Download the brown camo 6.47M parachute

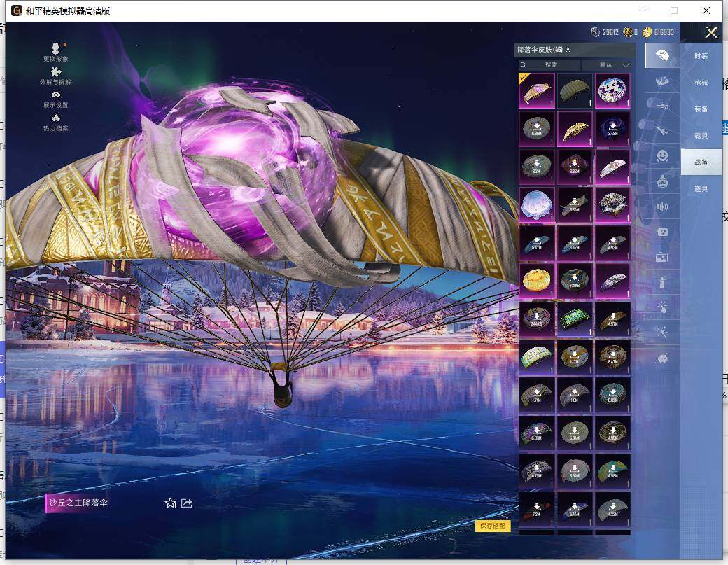[x=613, y=357]
